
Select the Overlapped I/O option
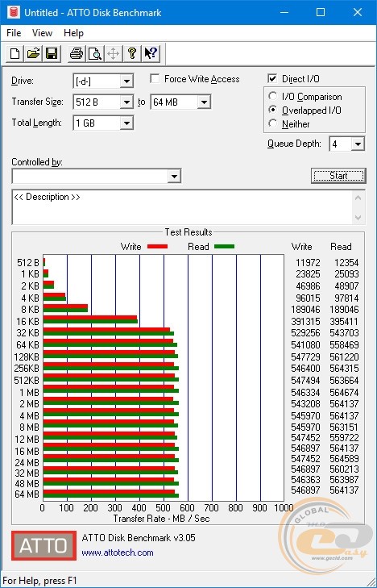273,111
